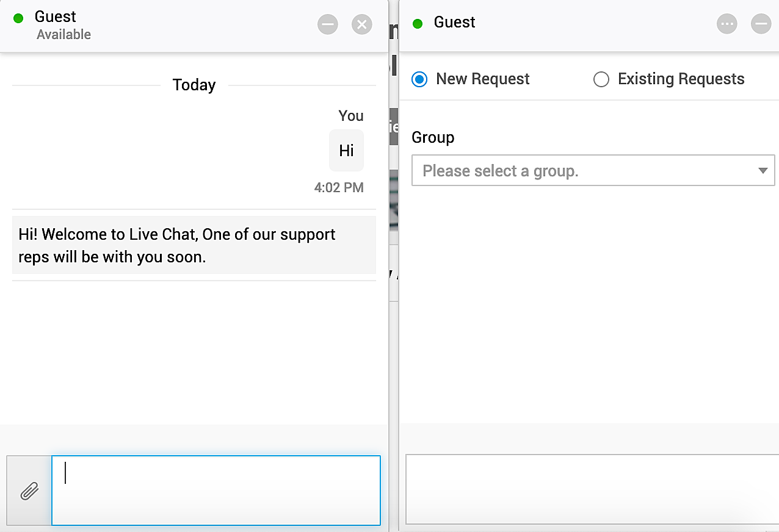Screen dimensions: 779x532
Task: Select the New Request radio button
Action: (419, 79)
